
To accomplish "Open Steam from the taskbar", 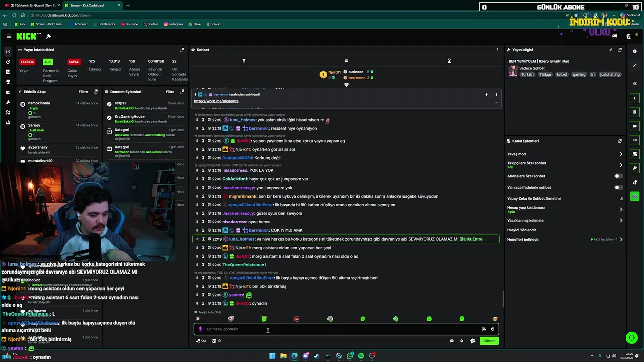I will click(x=316, y=356).
